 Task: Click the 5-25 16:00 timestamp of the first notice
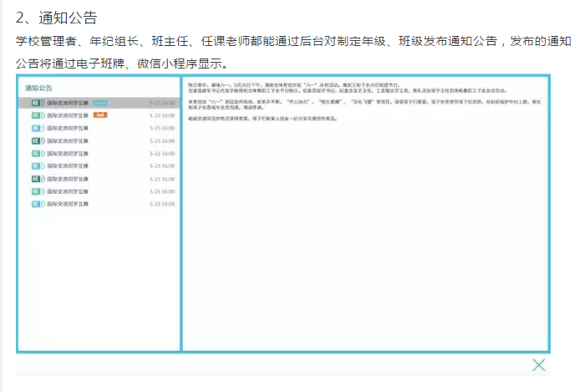point(161,103)
